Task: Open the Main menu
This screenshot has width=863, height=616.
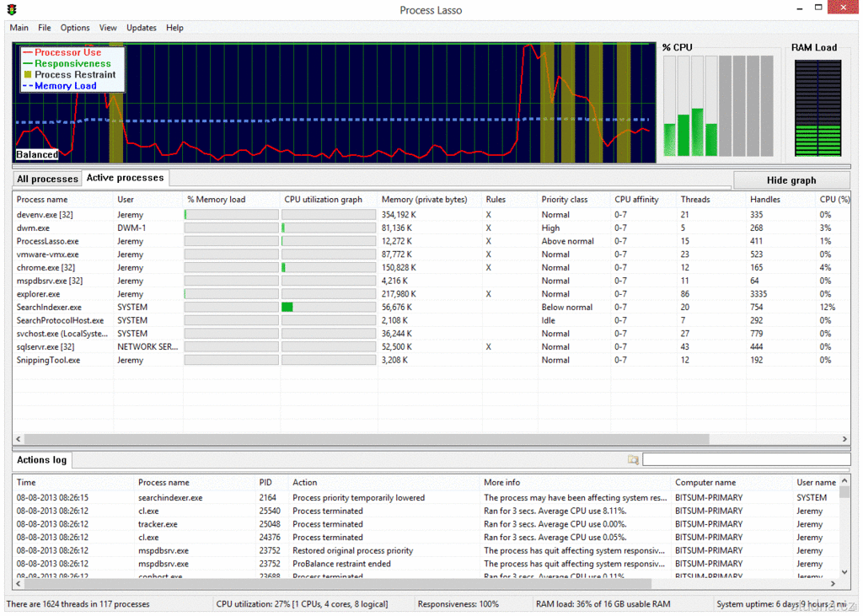Action: coord(19,28)
